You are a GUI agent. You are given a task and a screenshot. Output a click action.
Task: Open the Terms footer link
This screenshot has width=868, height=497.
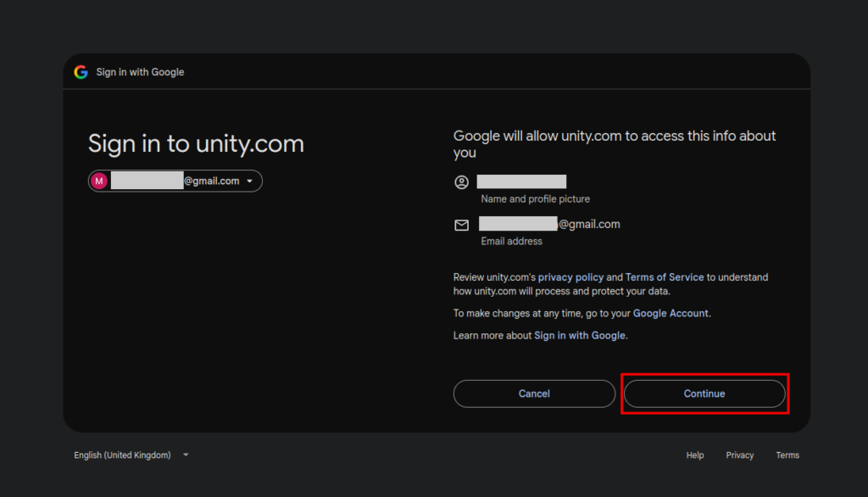787,455
